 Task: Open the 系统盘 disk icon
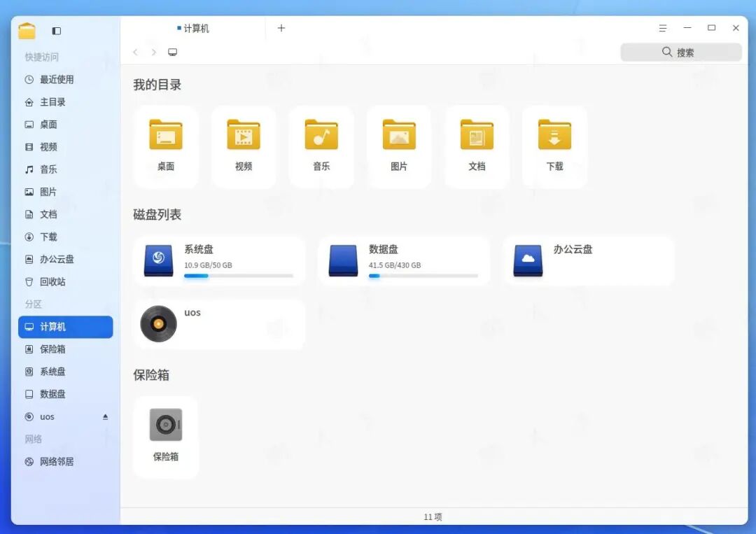click(158, 260)
